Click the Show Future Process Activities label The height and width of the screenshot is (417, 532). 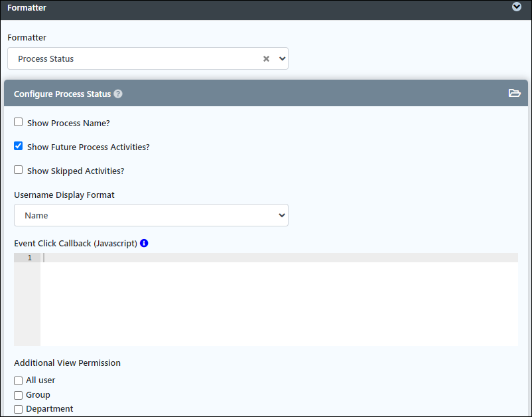88,147
